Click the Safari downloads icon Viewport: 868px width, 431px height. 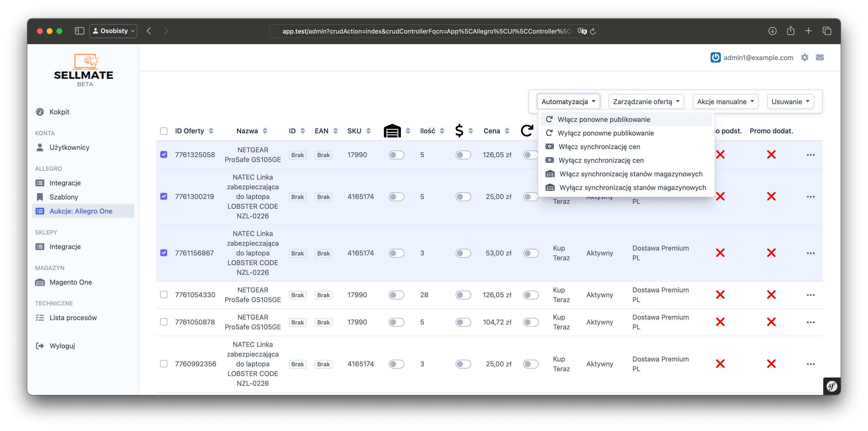point(772,31)
